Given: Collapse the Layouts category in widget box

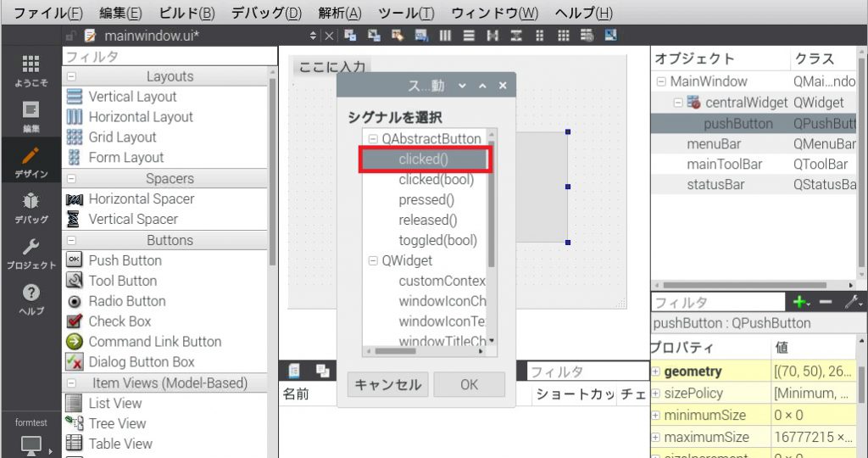Looking at the screenshot, I should pyautogui.click(x=71, y=76).
